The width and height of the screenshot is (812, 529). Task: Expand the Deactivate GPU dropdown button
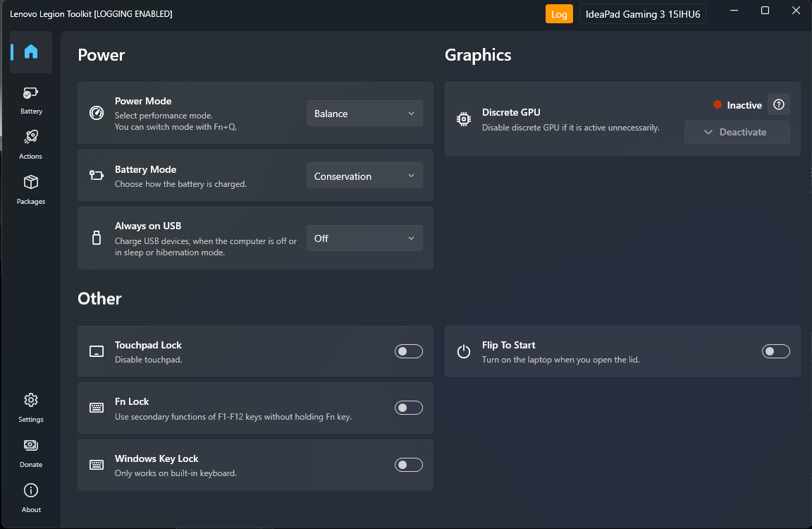[x=737, y=132]
